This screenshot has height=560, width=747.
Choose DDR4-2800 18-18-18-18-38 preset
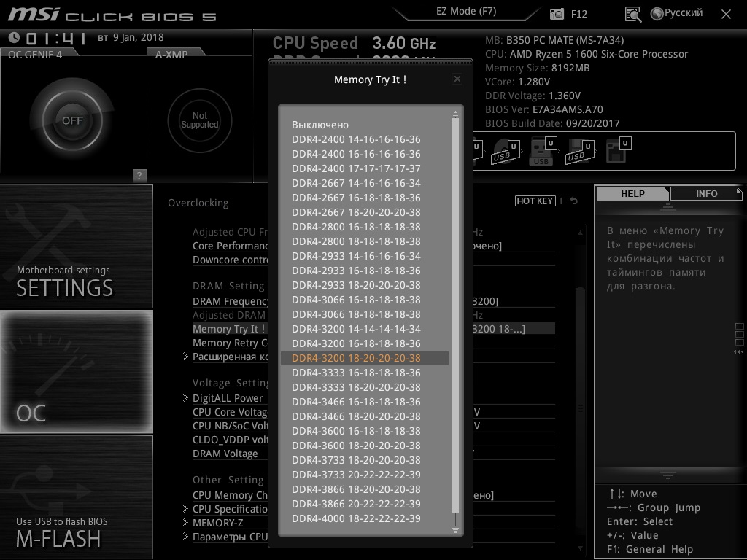coord(365,241)
